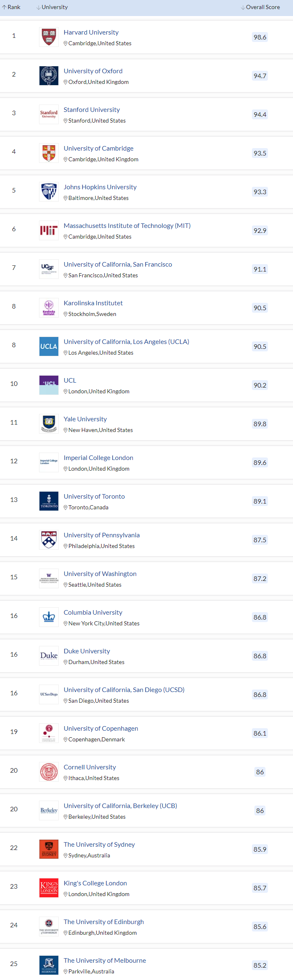This screenshot has width=293, height=980.
Task: Click the Cornell University seal logo
Action: point(48,772)
